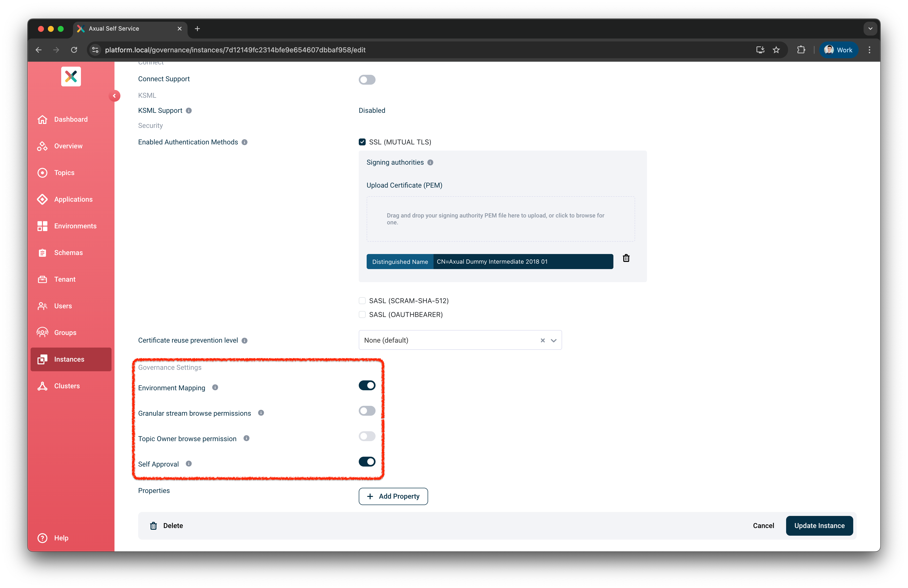Open the Applications section
This screenshot has height=588, width=908.
pos(73,199)
